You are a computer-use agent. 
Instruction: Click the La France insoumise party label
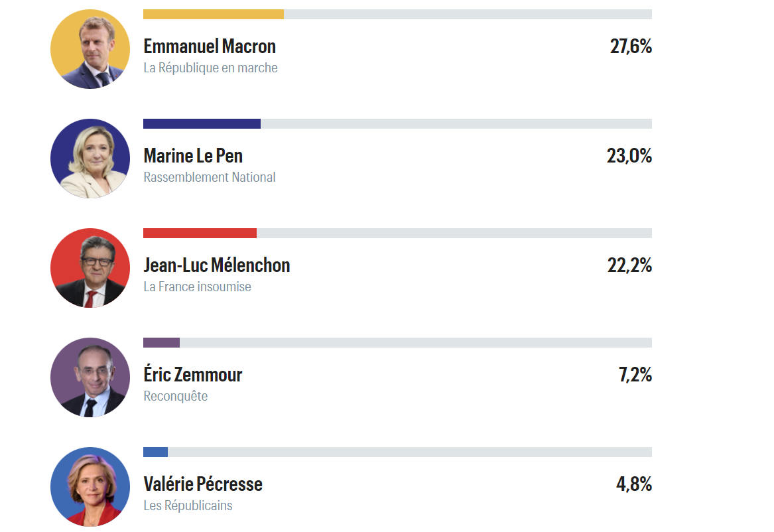197,287
